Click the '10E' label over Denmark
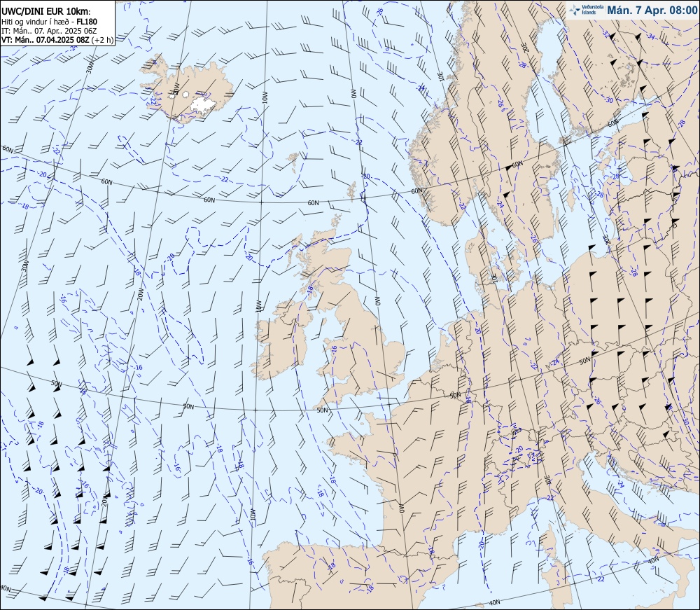Image resolution: width=700 pixels, height=610 pixels. coord(494,278)
